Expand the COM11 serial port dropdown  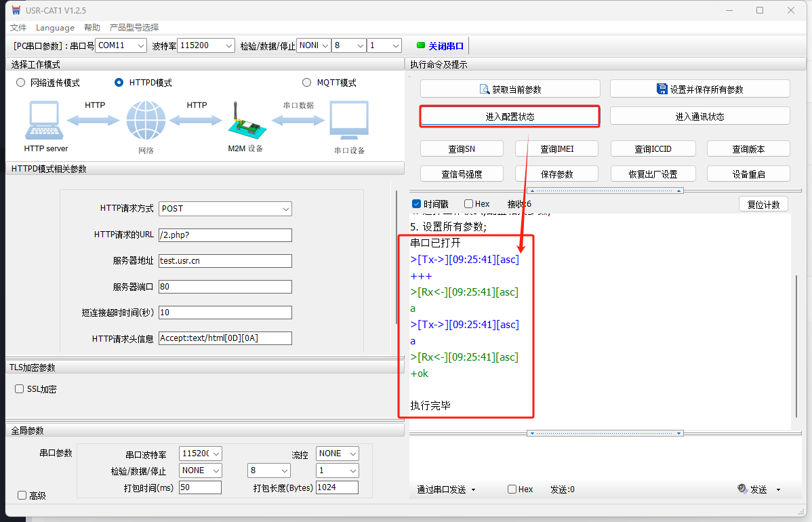(121, 45)
